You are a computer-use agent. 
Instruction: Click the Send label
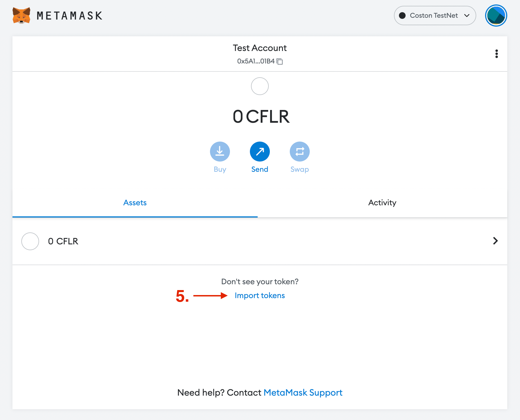coord(260,169)
